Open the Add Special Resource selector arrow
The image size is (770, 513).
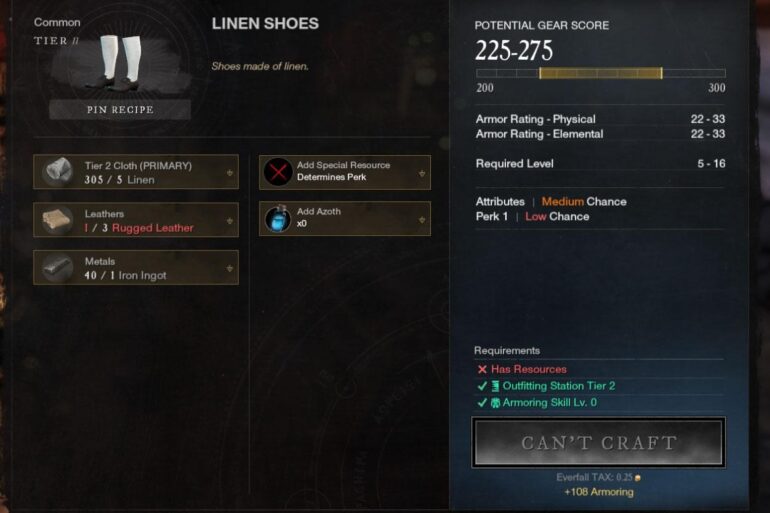pos(422,173)
